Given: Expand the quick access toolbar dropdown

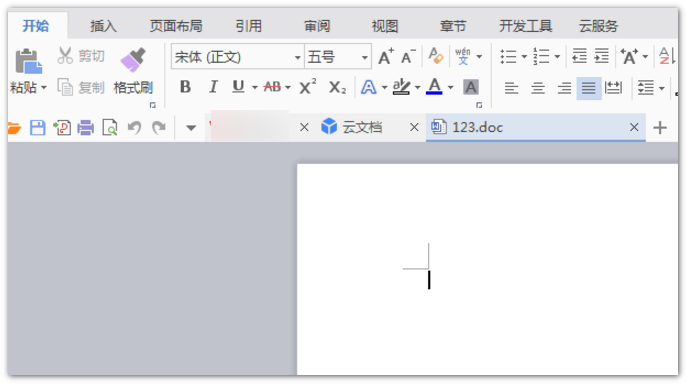Looking at the screenshot, I should [x=191, y=128].
